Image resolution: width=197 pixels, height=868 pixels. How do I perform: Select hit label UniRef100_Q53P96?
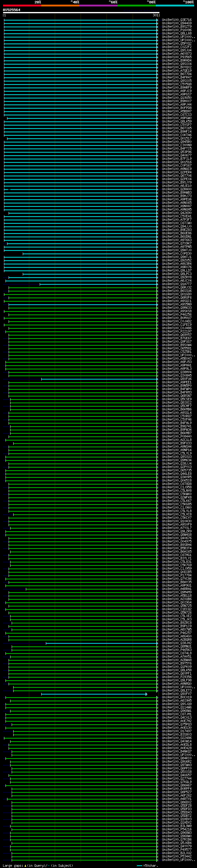[x=177, y=152]
